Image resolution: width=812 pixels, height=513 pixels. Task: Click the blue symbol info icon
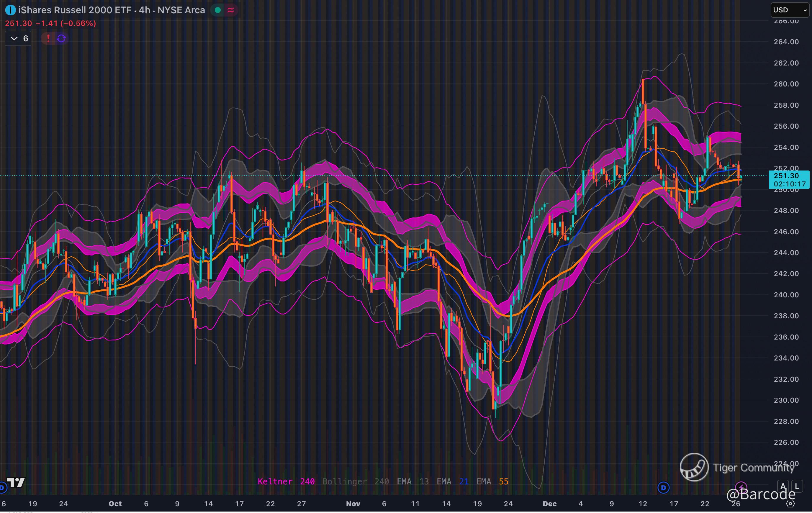coord(10,10)
